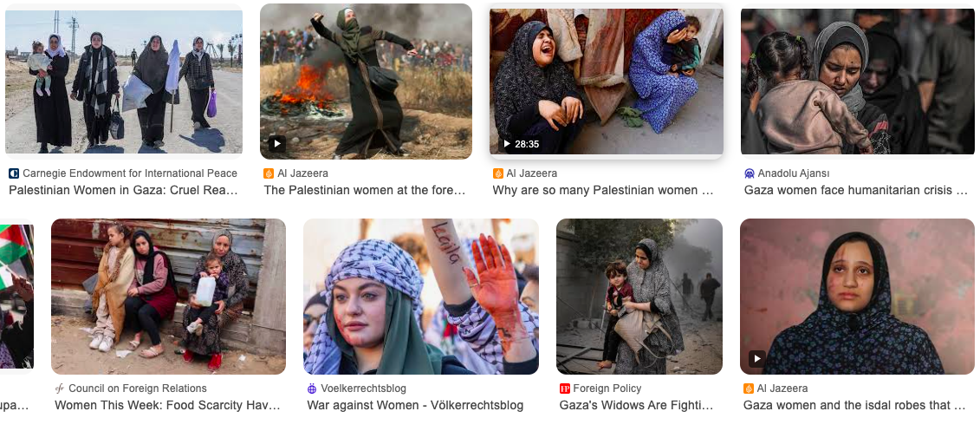
Task: Click the Voelkerrechtsblog favicon icon
Action: [x=312, y=389]
